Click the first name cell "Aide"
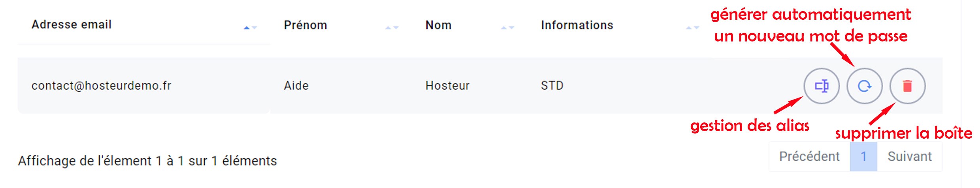Viewport: 980px width, 188px height. pos(296,86)
